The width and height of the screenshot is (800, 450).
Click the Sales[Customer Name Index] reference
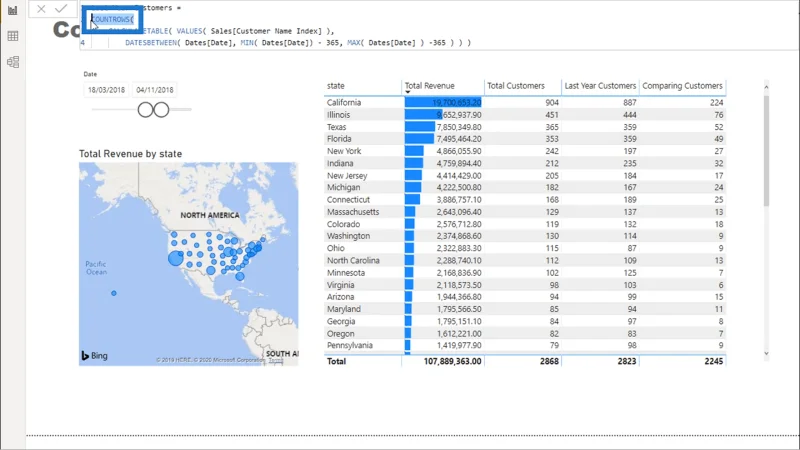266,31
